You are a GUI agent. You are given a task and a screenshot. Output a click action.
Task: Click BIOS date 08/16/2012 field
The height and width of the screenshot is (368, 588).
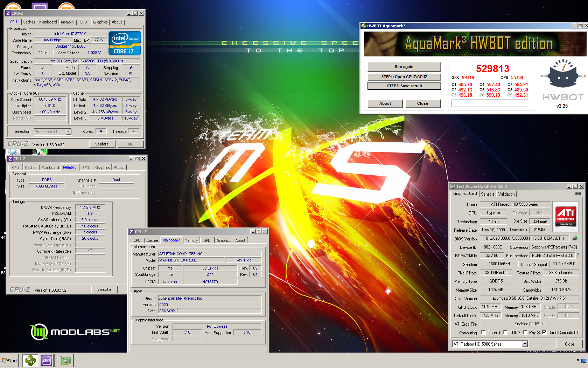pyautogui.click(x=210, y=311)
